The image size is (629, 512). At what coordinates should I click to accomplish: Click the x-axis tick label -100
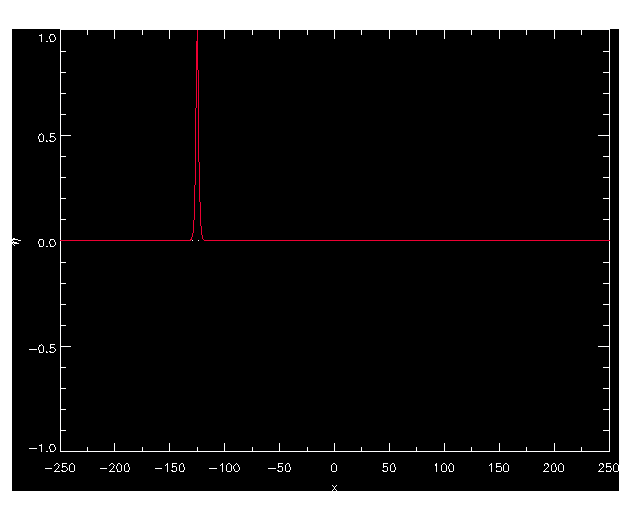click(x=225, y=469)
